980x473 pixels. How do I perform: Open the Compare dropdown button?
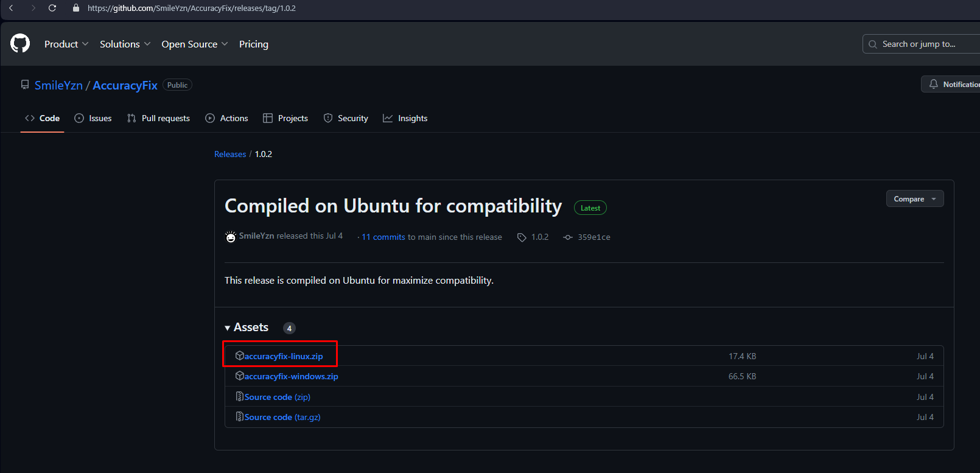tap(915, 198)
